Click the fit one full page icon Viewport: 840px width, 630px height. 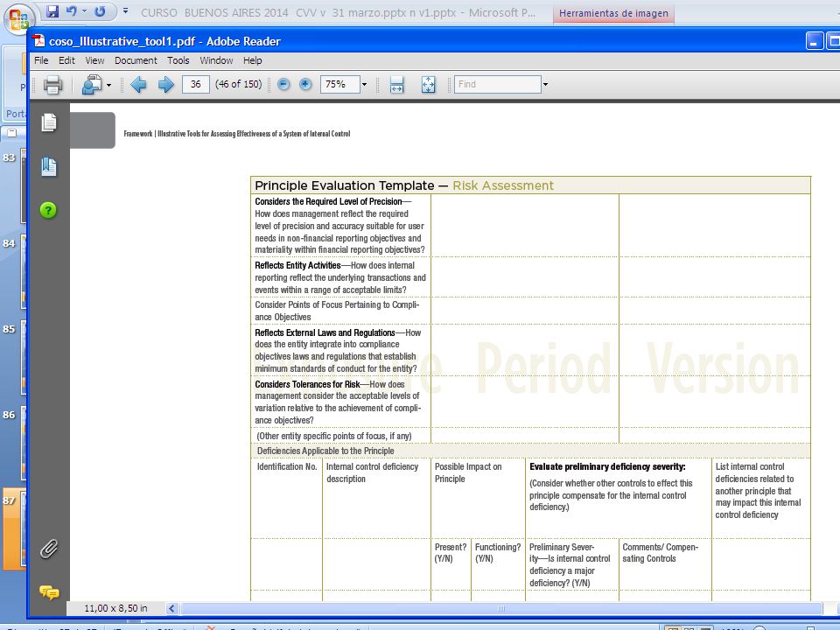coord(429,85)
